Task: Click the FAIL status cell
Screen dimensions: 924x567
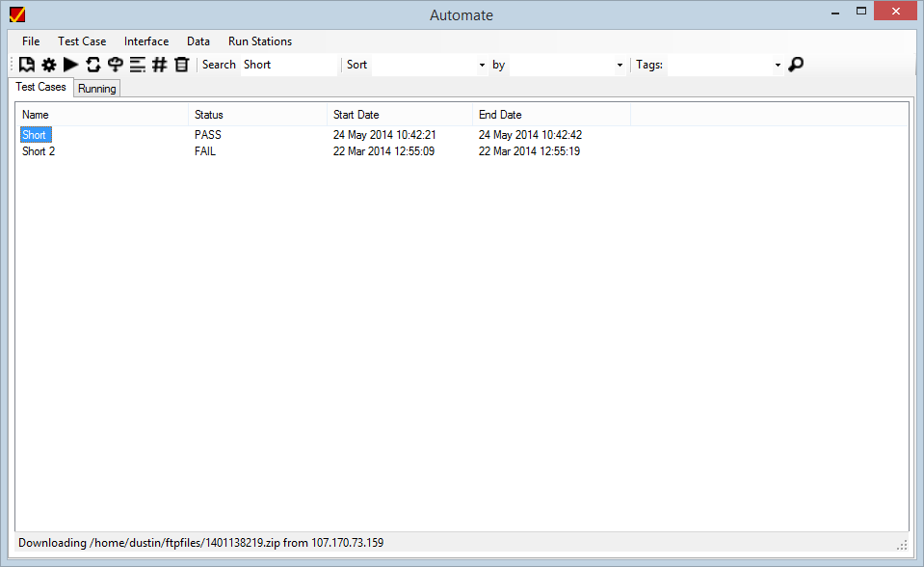Action: [205, 151]
